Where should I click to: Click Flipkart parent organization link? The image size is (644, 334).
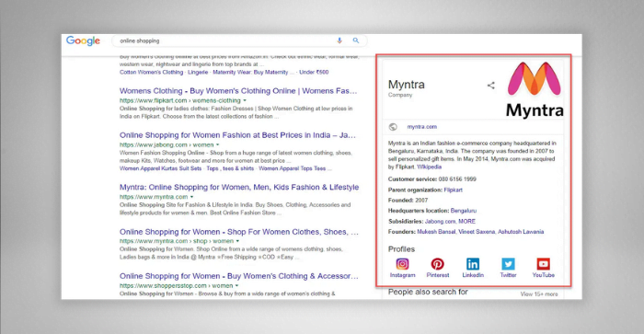tap(453, 190)
